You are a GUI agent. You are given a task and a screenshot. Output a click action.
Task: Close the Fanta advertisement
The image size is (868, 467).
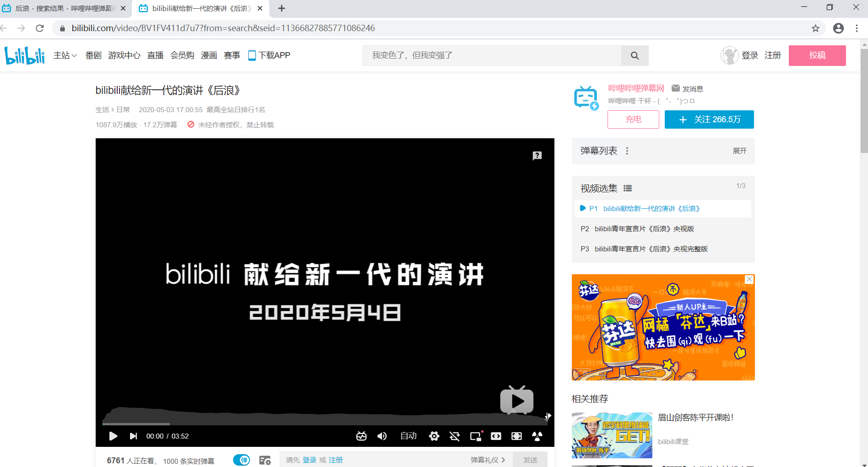click(749, 279)
